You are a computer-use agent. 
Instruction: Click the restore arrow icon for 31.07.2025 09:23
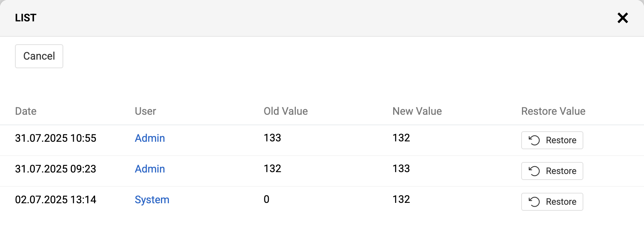click(x=534, y=171)
